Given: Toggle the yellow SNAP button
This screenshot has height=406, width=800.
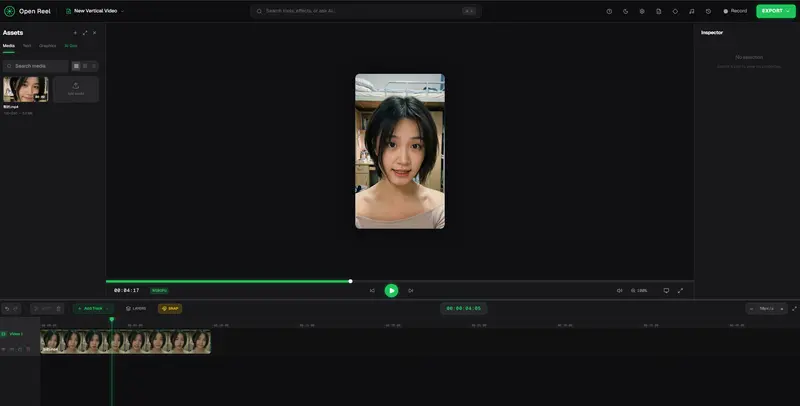Looking at the screenshot, I should point(170,309).
